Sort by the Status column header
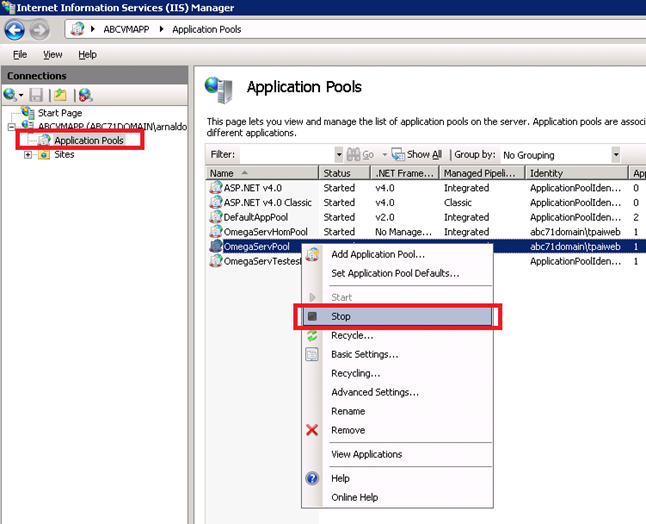The width and height of the screenshot is (646, 524). click(344, 173)
